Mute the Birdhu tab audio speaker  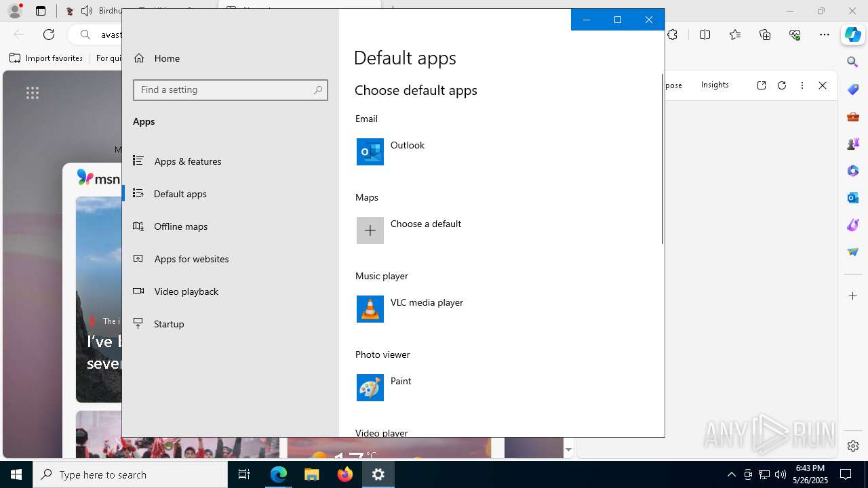[87, 11]
